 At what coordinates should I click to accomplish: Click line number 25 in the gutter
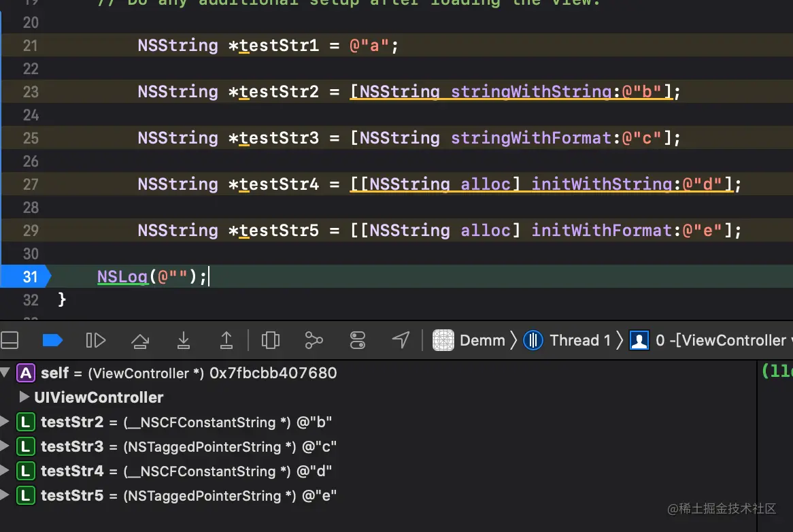31,138
